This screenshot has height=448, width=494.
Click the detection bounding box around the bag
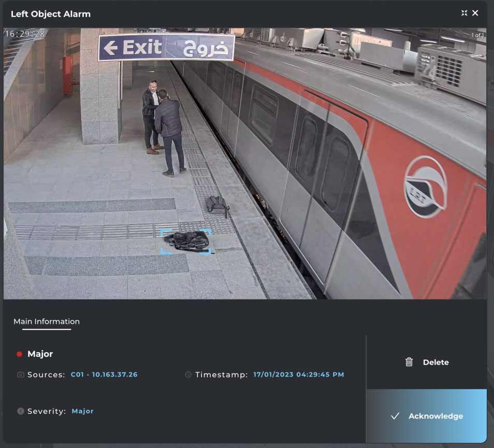186,241
